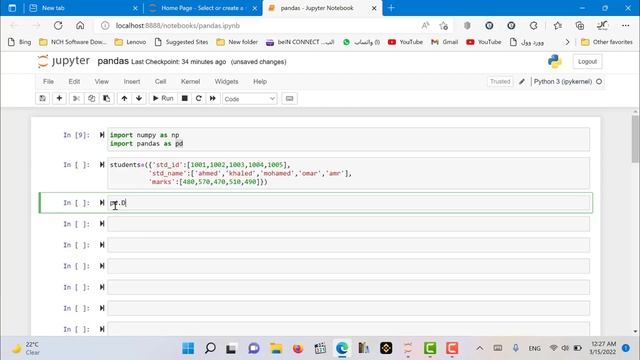Open the Cell menu
640x360 pixels.
coord(160,81)
